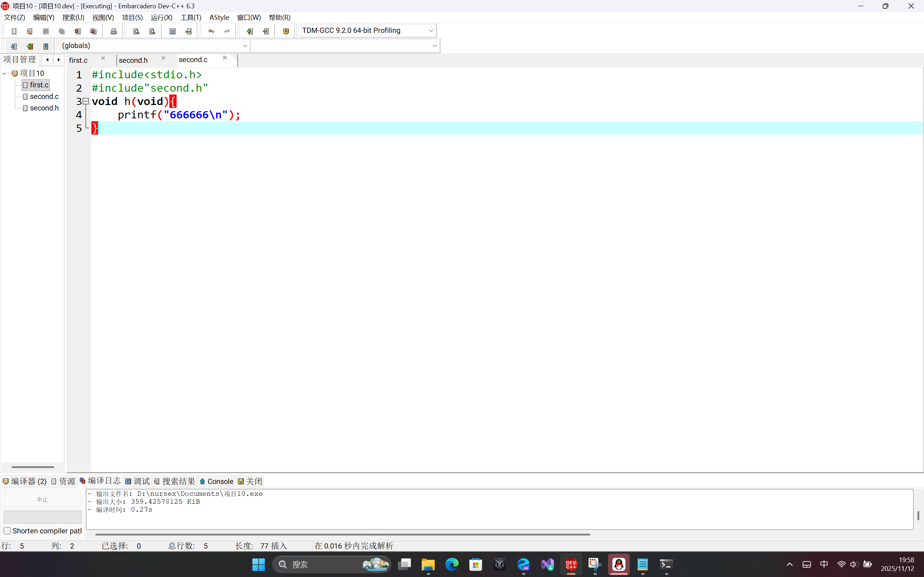Click the Close file red-X icon
Image resolution: width=924 pixels, height=577 pixels.
(78, 31)
